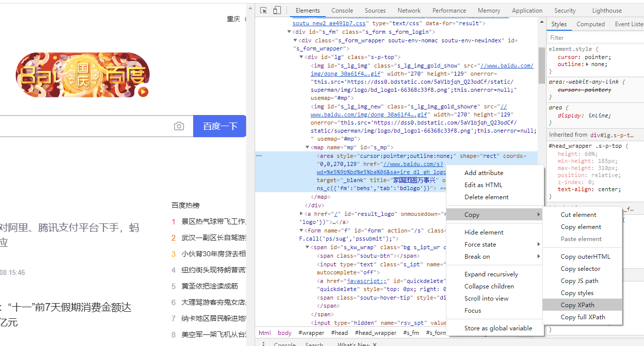The image size is (644, 346).
Task: Open hot topic 景区热气球带飞工作
Action: tap(213, 221)
